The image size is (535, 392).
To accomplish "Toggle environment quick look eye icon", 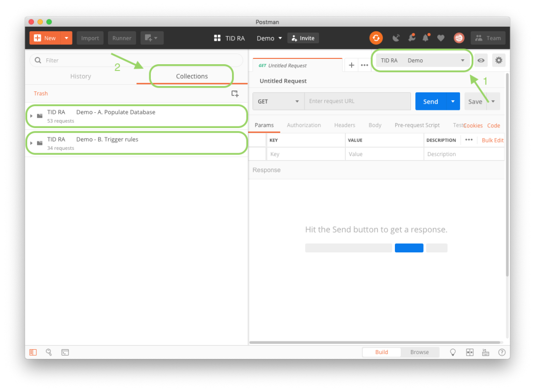I will coord(481,60).
